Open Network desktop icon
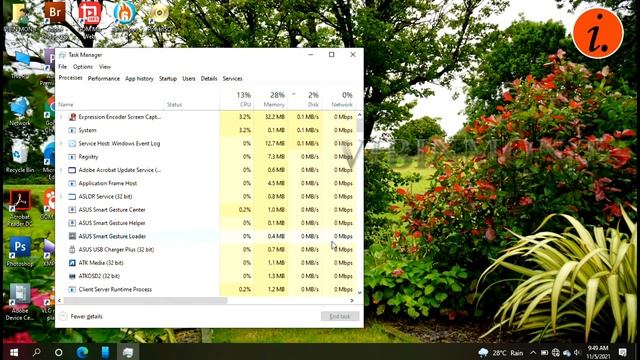 19,111
